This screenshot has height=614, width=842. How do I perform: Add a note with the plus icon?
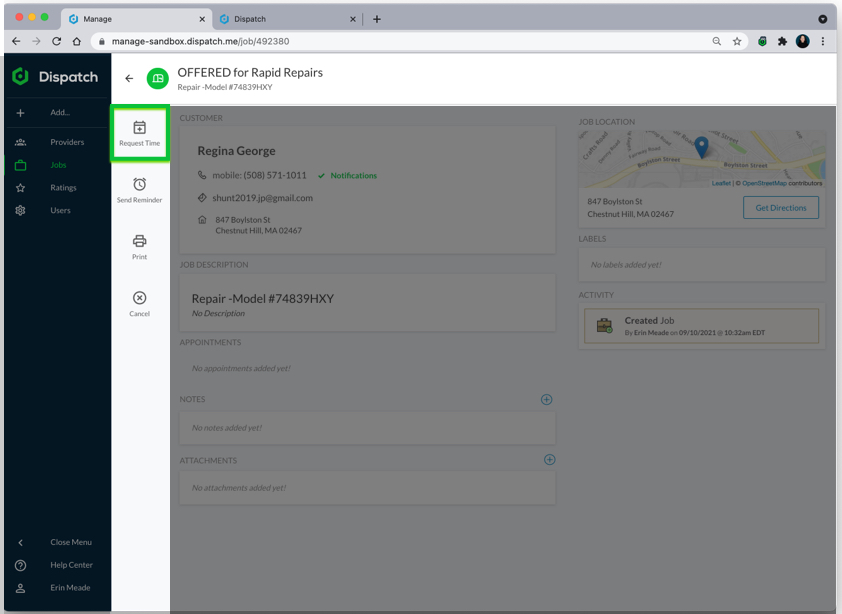[x=546, y=399]
